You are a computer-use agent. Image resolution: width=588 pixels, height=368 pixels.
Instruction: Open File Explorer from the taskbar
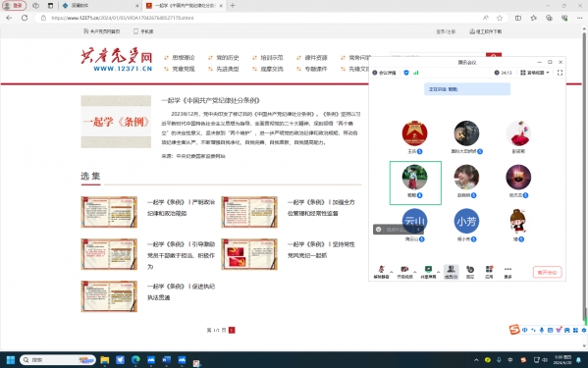[x=105, y=360]
